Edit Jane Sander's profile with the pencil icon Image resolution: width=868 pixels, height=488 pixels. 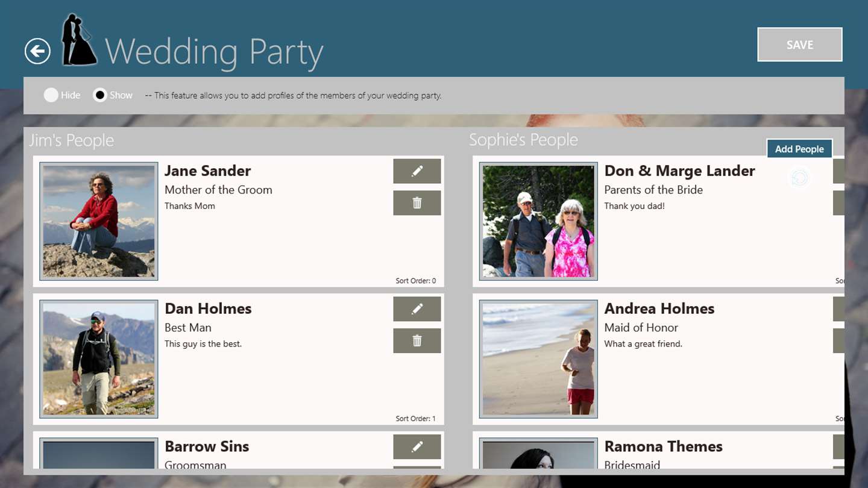[417, 171]
